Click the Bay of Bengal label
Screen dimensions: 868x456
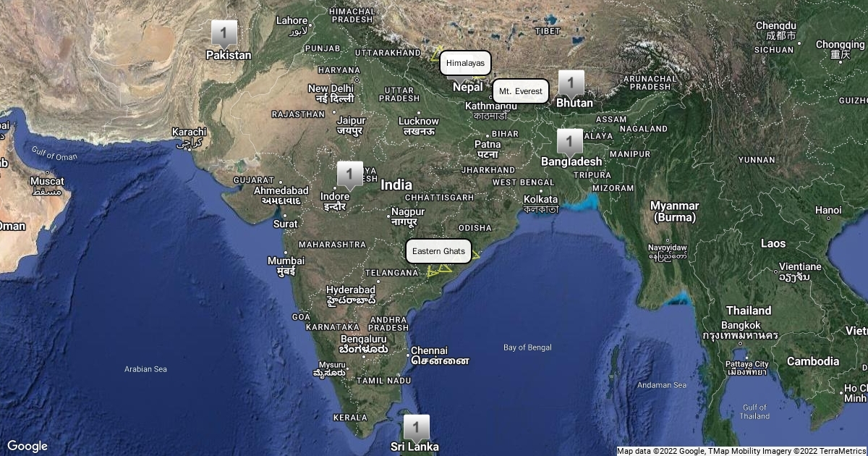point(527,348)
